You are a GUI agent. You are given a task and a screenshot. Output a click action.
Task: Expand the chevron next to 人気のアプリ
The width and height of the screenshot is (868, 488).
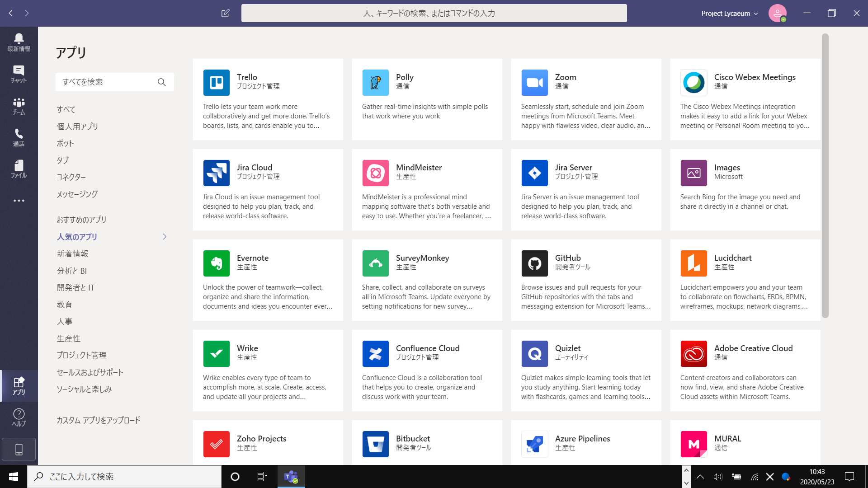[x=165, y=237]
